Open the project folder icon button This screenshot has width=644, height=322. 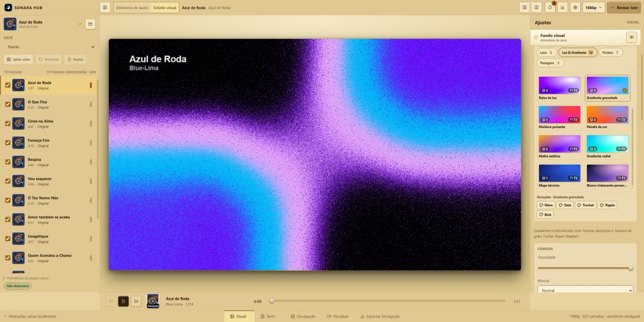90,24
